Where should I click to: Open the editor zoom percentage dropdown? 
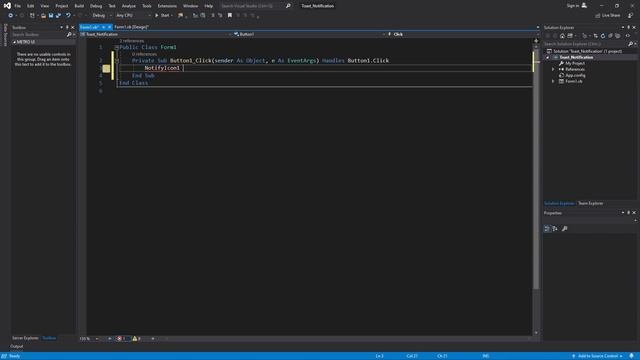[89, 339]
